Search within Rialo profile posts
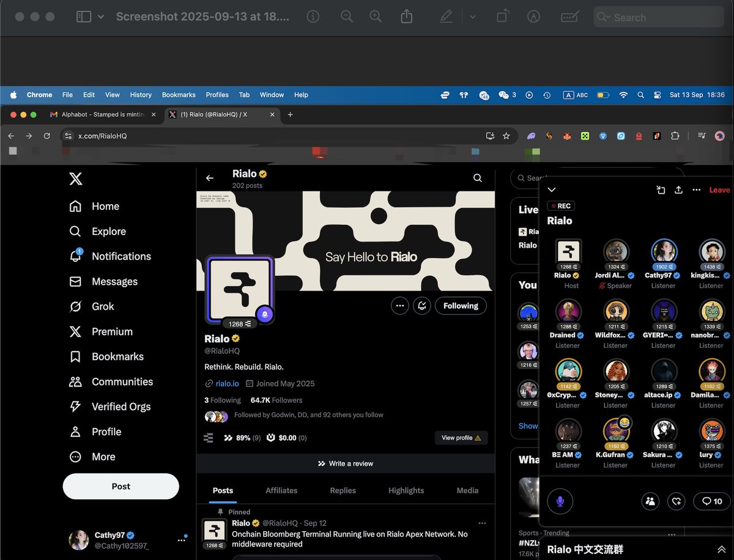Viewport: 734px width, 560px height. pyautogui.click(x=478, y=178)
